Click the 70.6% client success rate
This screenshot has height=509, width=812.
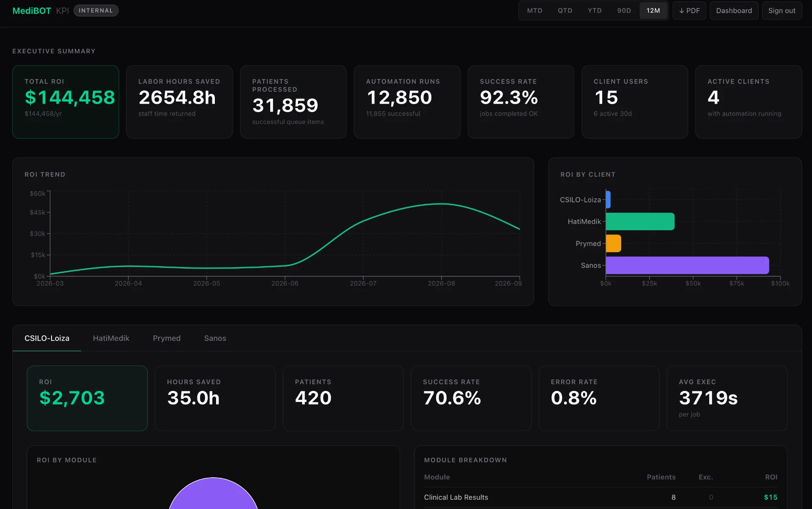452,398
